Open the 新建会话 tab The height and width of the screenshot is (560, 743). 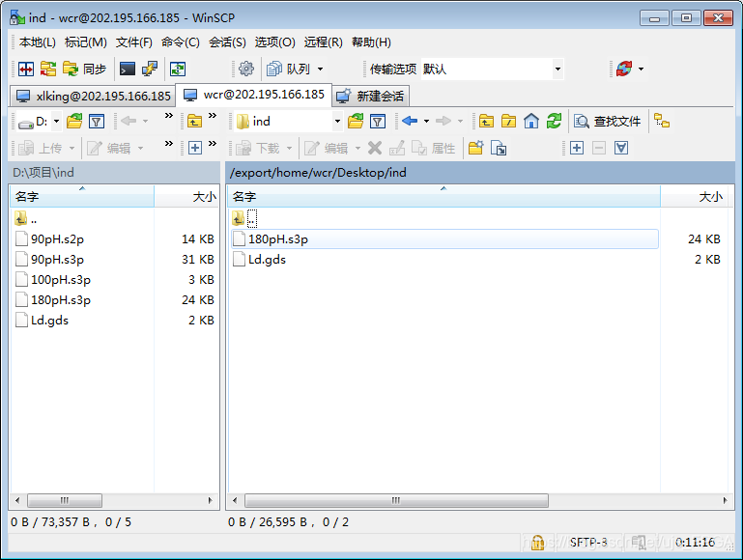371,96
